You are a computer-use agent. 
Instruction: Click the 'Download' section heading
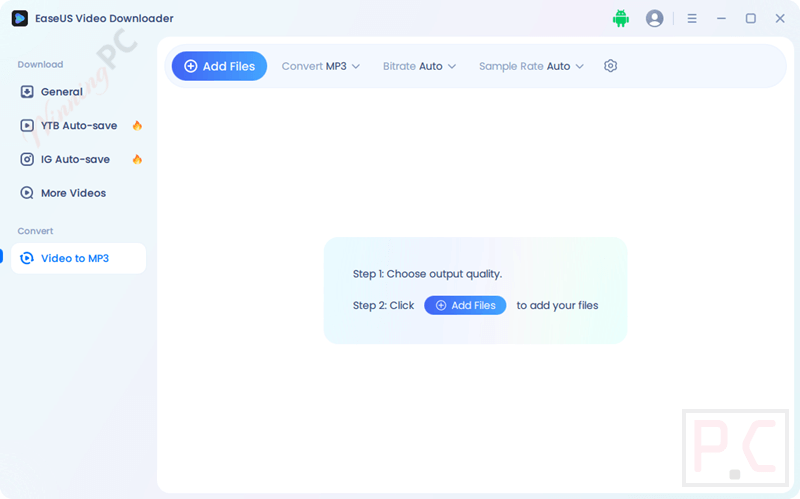tap(40, 64)
